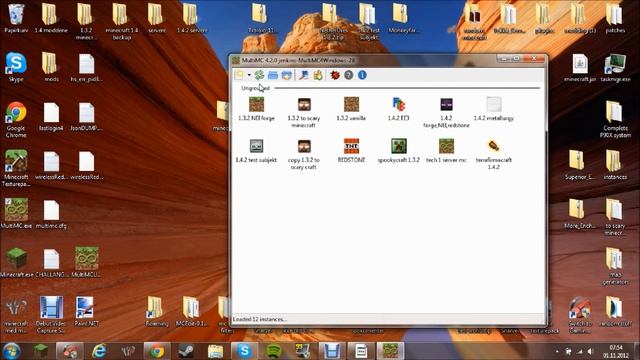This screenshot has width=640, height=360.
Task: Select the 1.3.2 to scary minecraft instance
Action: click(304, 112)
